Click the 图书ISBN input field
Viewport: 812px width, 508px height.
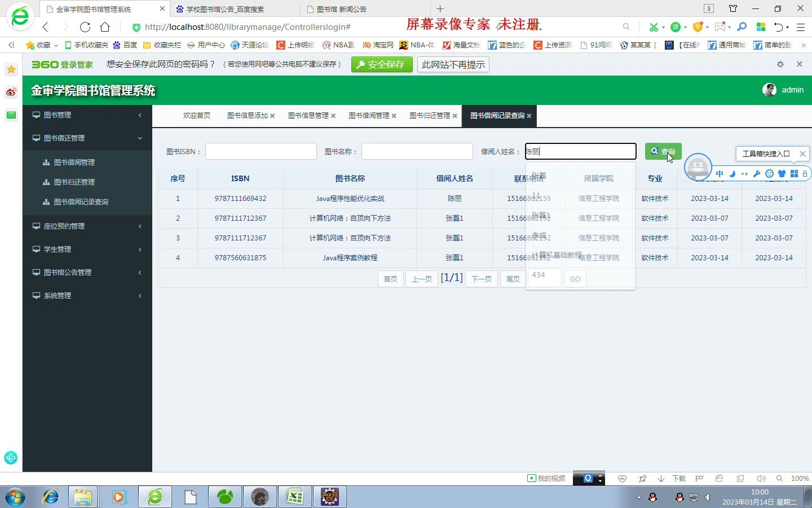[261, 151]
